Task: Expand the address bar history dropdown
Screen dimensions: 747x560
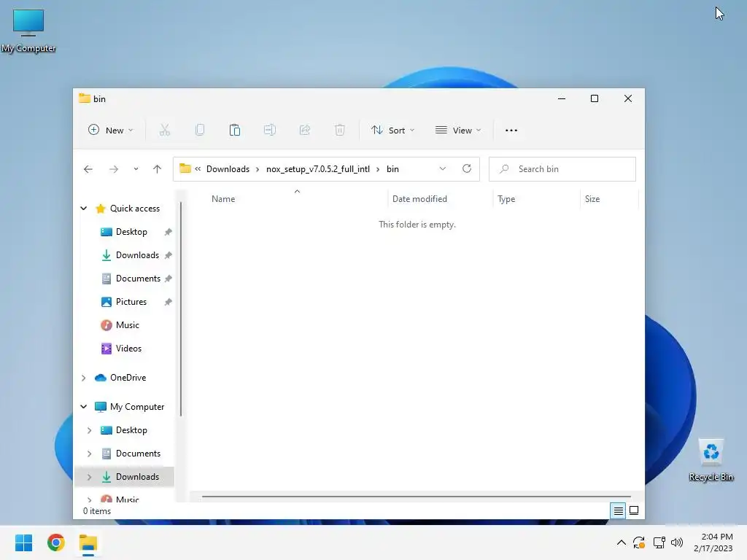Action: (443, 168)
